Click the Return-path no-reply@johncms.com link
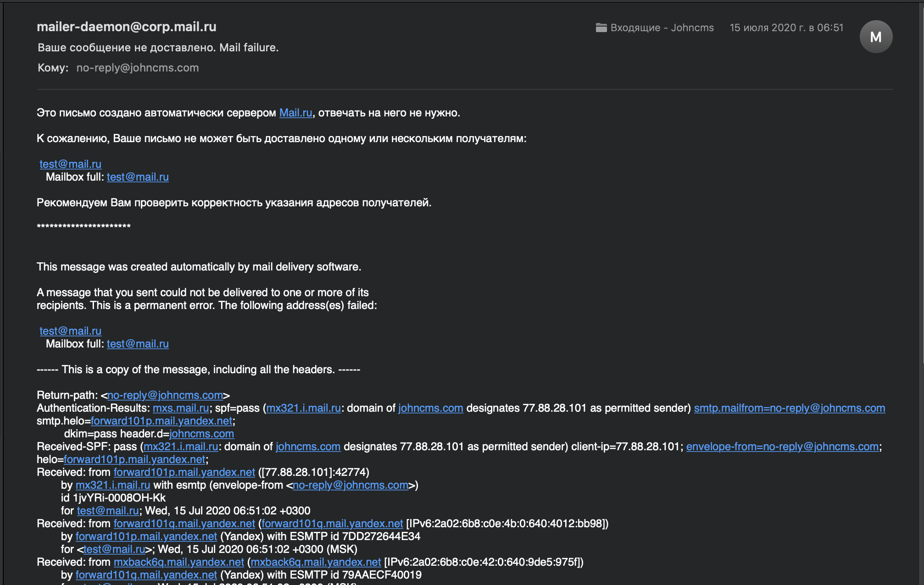Screen dimensions: 924x585 click(x=165, y=395)
